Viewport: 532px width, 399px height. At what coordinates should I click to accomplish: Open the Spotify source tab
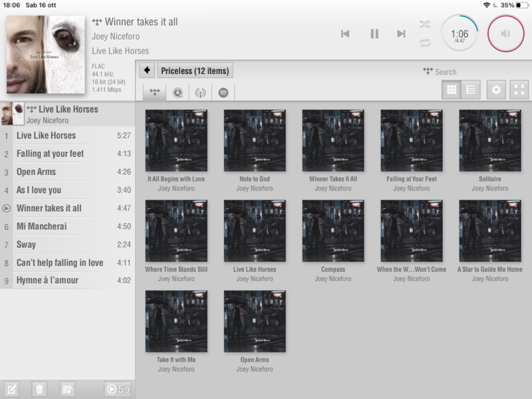(223, 92)
